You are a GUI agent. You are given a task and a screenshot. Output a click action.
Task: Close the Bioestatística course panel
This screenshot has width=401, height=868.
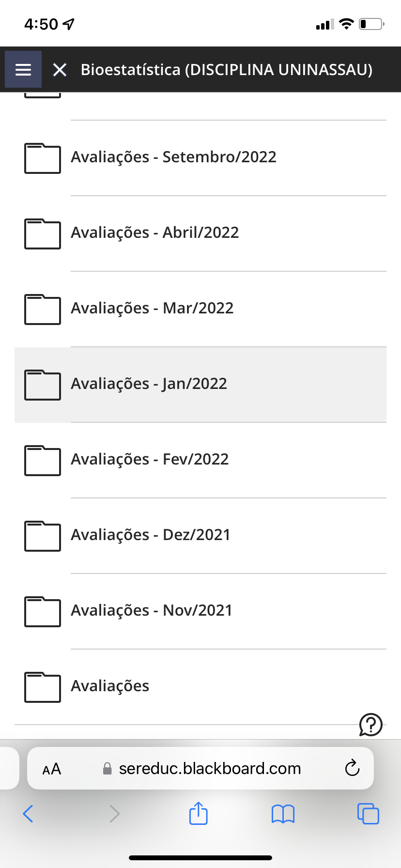point(60,70)
